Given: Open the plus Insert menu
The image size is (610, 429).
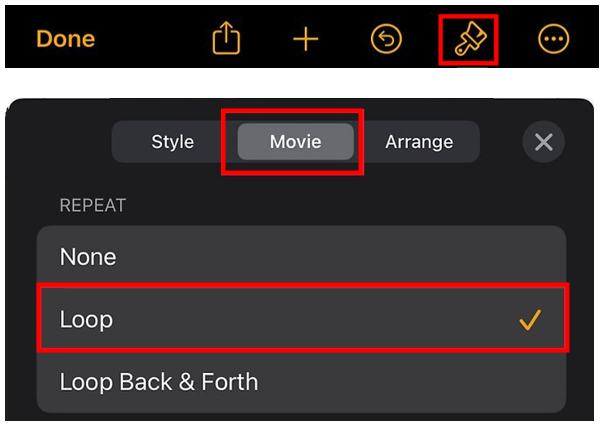Looking at the screenshot, I should (x=306, y=39).
